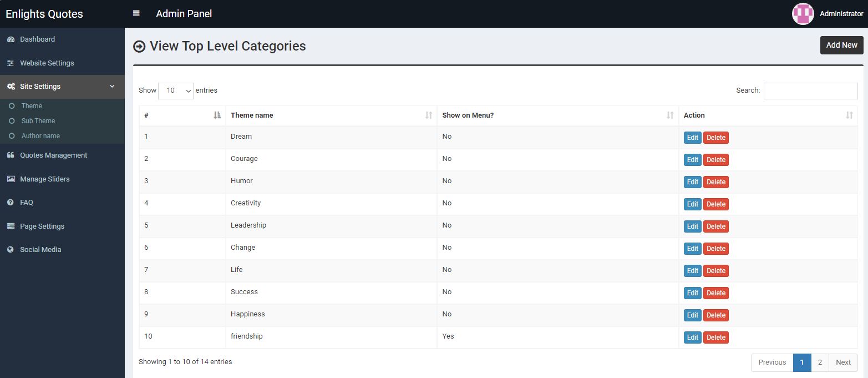Image resolution: width=868 pixels, height=378 pixels.
Task: Focus the Search input field
Action: [x=810, y=91]
